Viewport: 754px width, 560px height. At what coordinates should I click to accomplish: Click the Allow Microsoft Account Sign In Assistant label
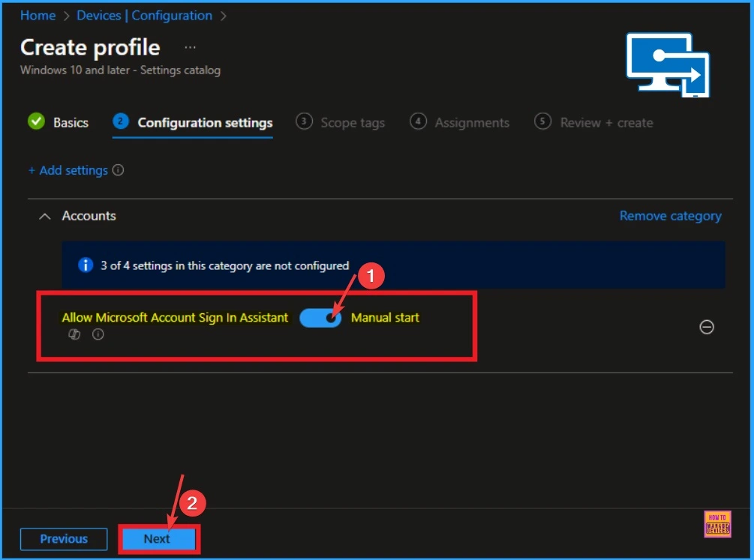[x=175, y=317]
